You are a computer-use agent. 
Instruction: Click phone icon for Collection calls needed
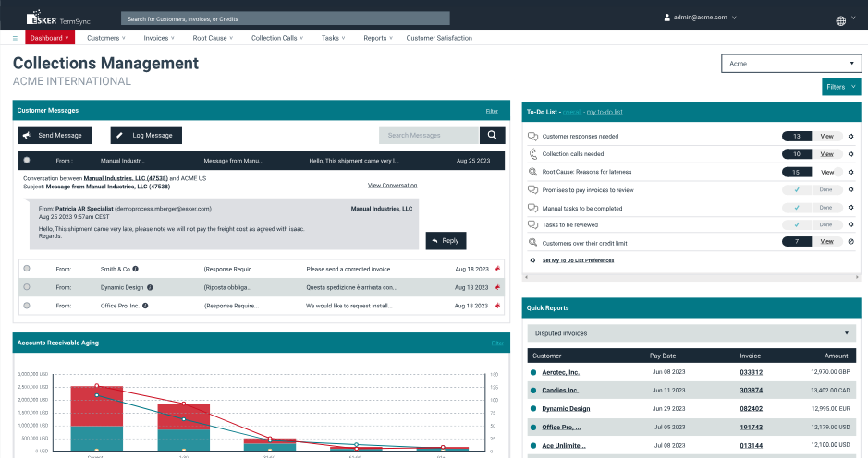533,154
